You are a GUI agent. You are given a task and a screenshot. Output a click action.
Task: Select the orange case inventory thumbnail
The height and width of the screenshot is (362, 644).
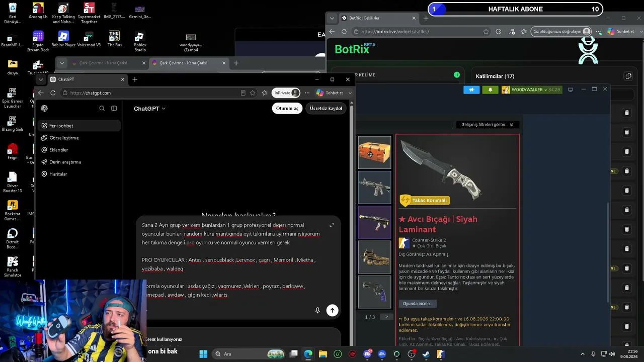coord(374,152)
